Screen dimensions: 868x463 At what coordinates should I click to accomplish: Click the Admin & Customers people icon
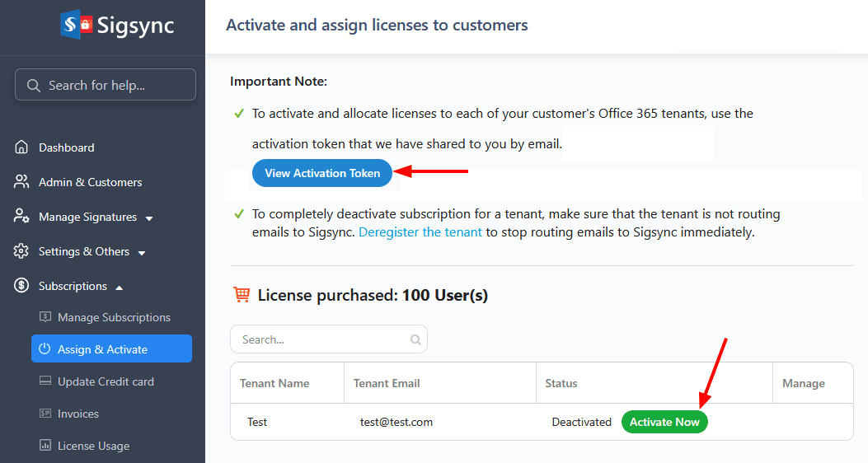21,181
